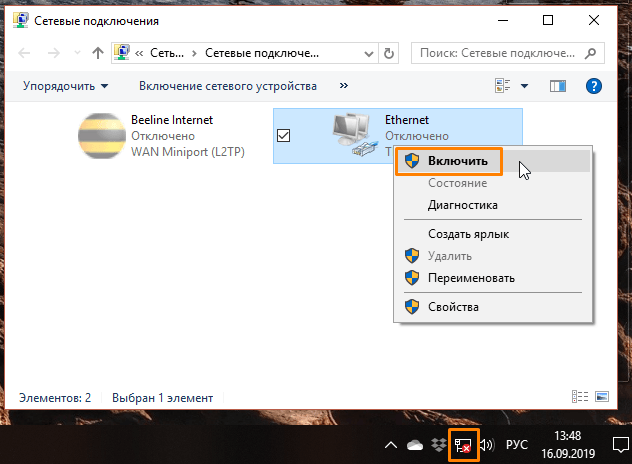Click the Ethernet adapter icon
Screen dimensions: 632x464
pos(356,134)
